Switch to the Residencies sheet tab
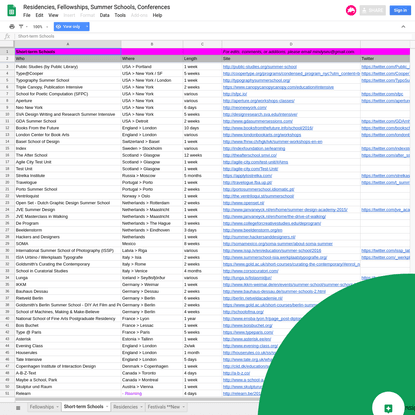 (125, 407)
